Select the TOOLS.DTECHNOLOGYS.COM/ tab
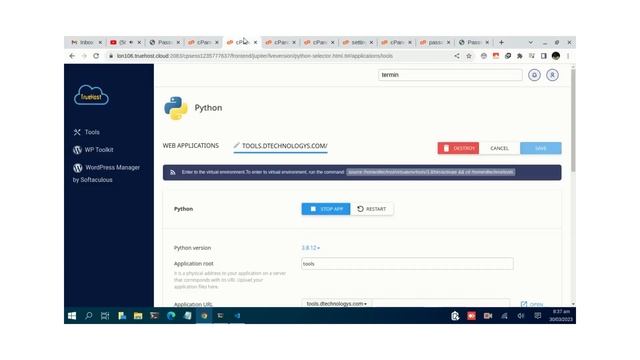 pyautogui.click(x=280, y=146)
